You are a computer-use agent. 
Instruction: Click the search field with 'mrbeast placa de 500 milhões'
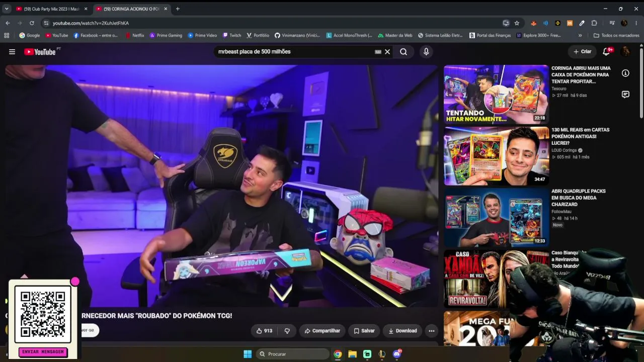tap(294, 52)
